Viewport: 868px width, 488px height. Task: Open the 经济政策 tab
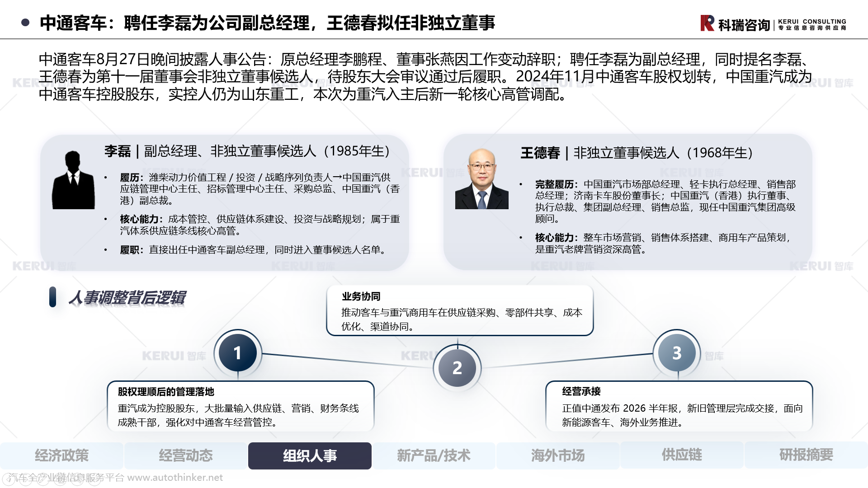[x=62, y=455]
